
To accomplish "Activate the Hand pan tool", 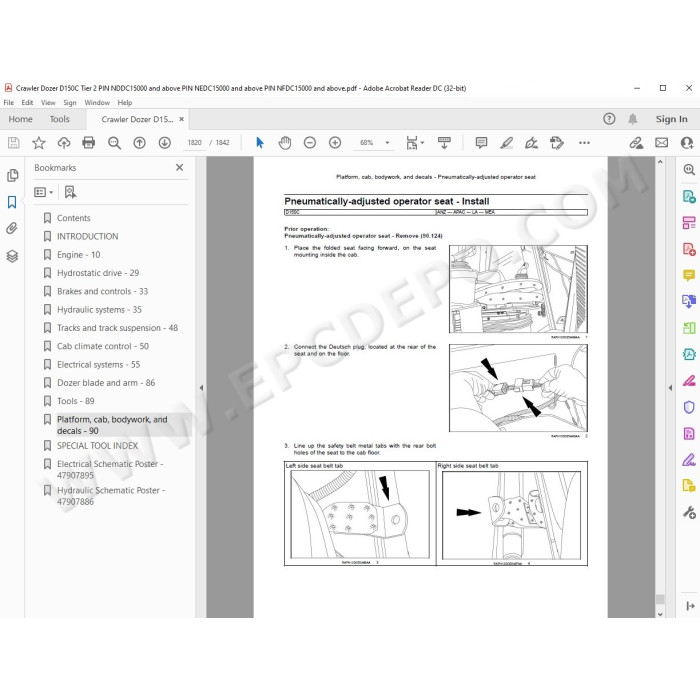I will tap(285, 143).
